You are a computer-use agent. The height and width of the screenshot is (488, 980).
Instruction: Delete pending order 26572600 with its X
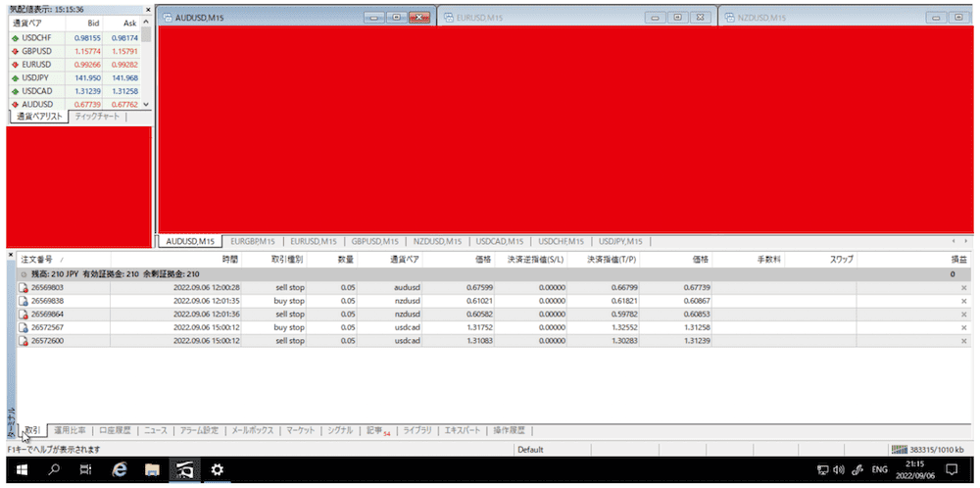click(x=964, y=340)
